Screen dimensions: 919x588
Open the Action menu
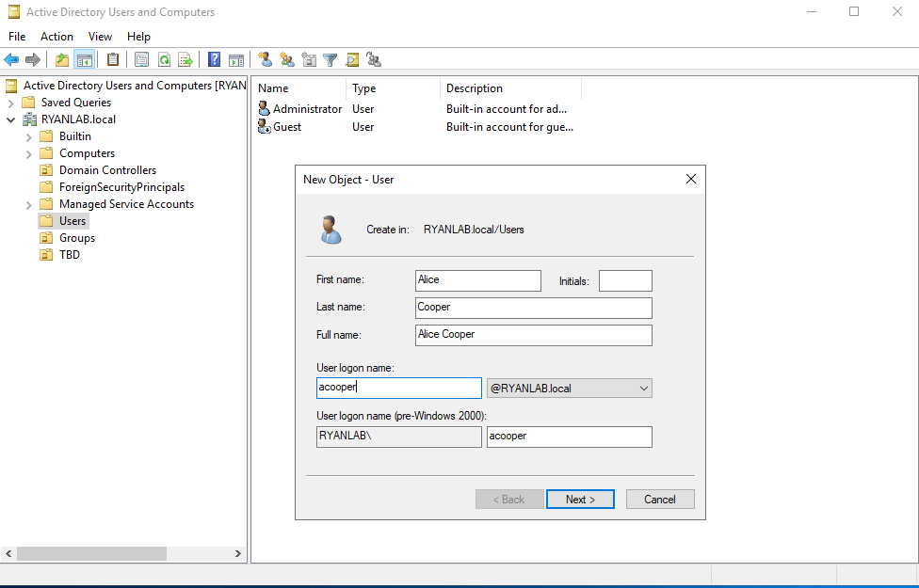[56, 36]
